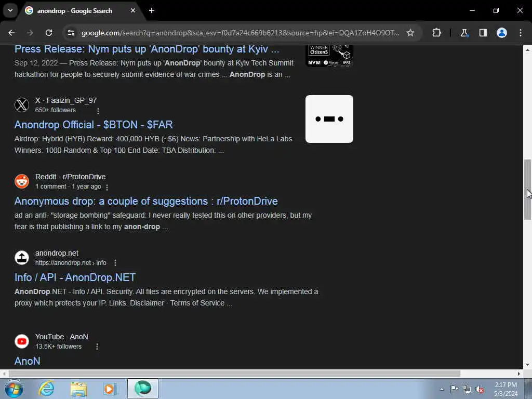The image size is (532, 399).
Task: Open more options for anondrop.net result
Action: point(115,263)
